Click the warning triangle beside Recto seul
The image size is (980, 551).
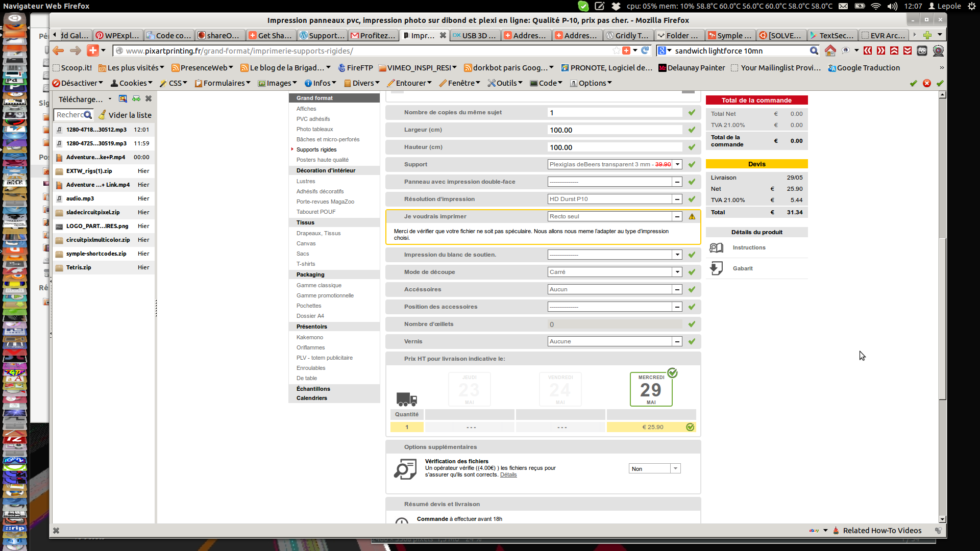[692, 217]
